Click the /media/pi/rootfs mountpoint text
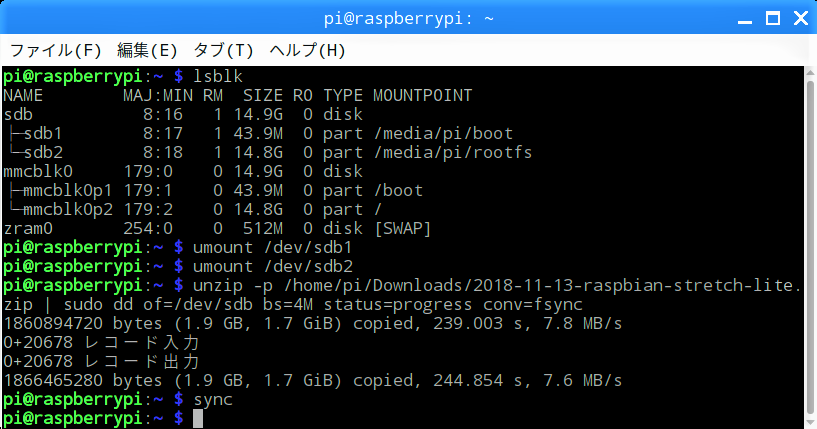Viewport: 817px width, 429px height. click(453, 153)
